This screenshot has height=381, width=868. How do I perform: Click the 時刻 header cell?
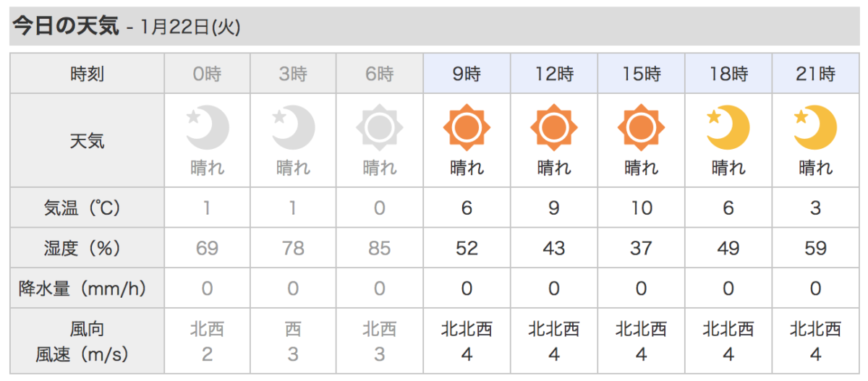tap(88, 74)
